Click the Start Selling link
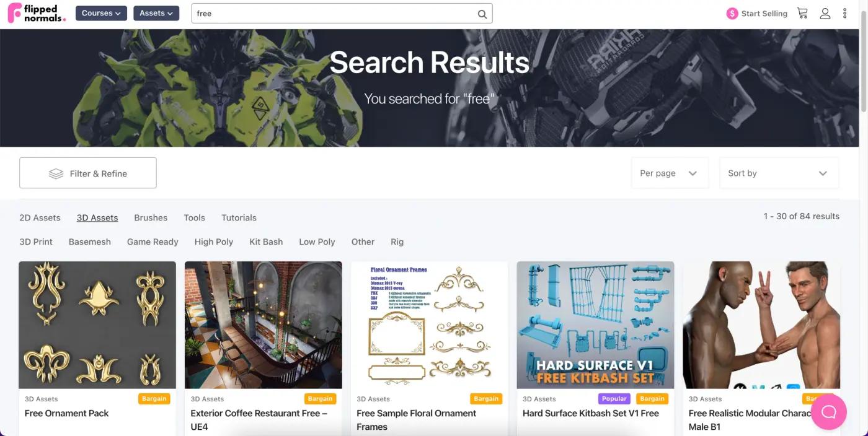The width and height of the screenshot is (868, 436). [764, 14]
